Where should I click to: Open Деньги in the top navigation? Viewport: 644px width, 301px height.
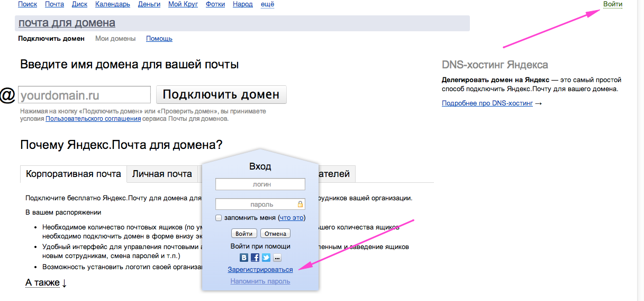[x=149, y=4]
